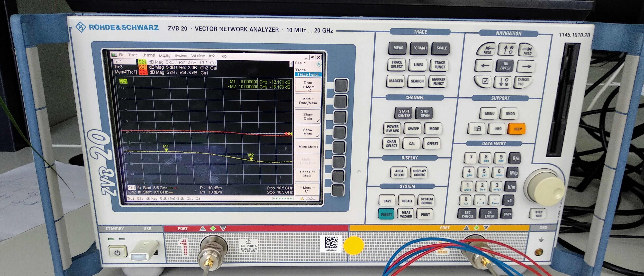Open the Trace menu

click(133, 55)
